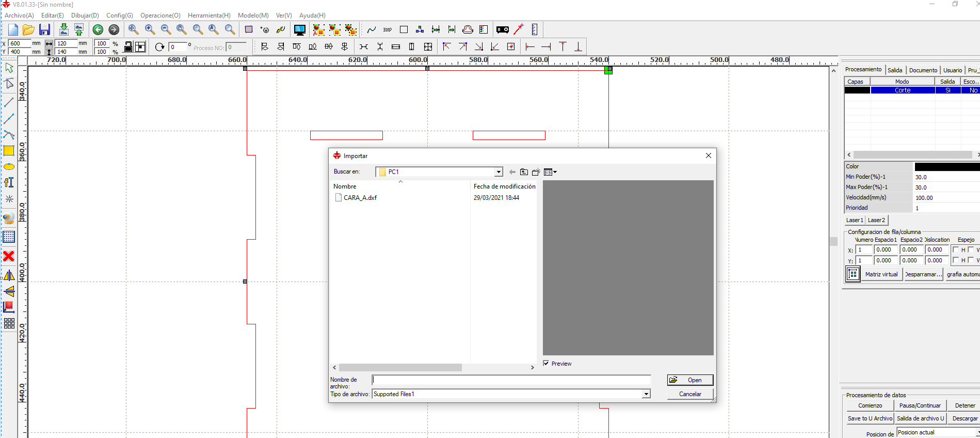This screenshot has height=438, width=980.
Task: Click the Cancelar button
Action: [689, 394]
